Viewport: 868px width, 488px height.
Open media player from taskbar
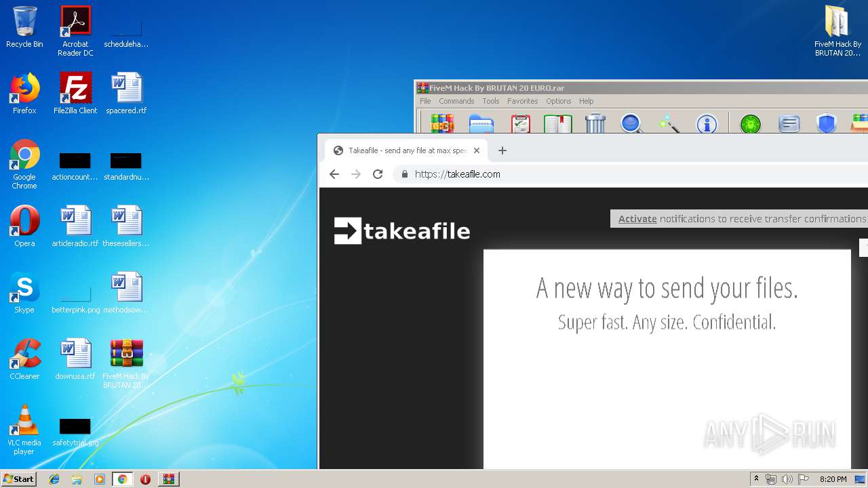[x=100, y=479]
